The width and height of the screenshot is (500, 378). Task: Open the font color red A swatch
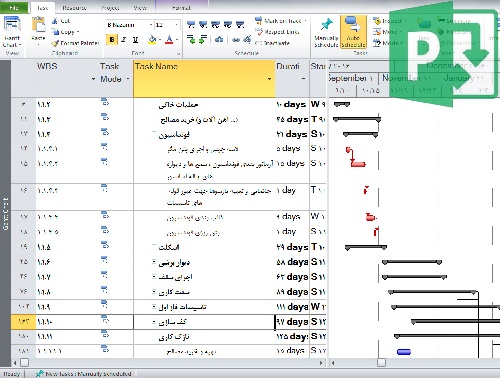(x=169, y=40)
